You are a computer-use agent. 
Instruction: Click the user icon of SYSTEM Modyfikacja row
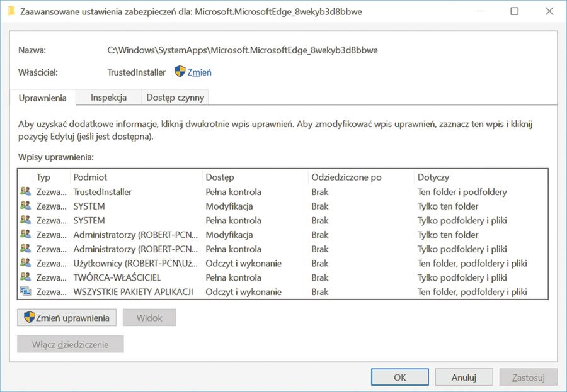click(25, 206)
